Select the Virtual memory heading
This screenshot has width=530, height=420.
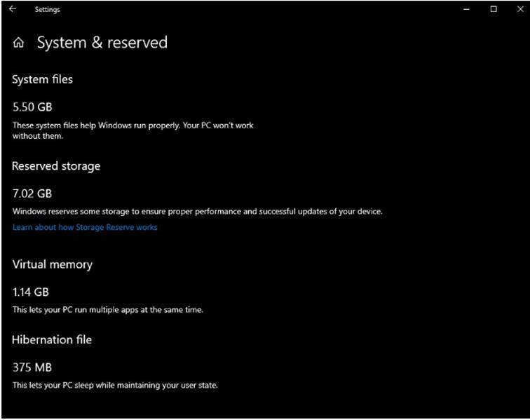coord(53,264)
